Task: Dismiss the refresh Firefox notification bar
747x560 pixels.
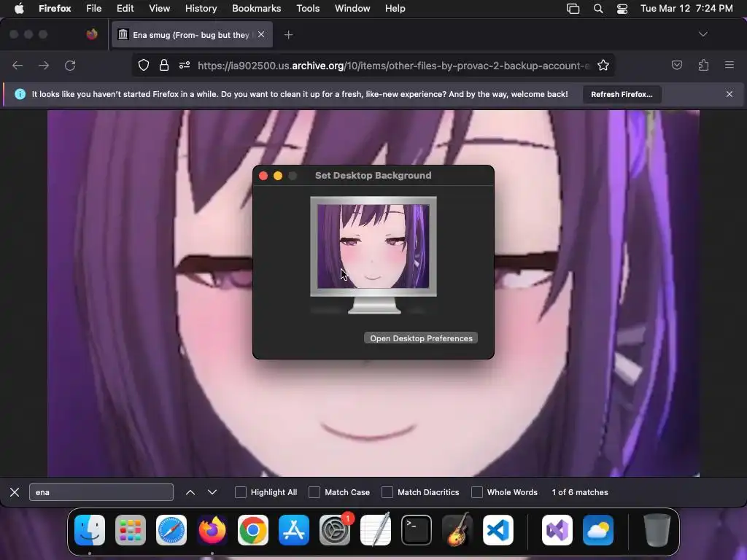Action: pos(729,94)
